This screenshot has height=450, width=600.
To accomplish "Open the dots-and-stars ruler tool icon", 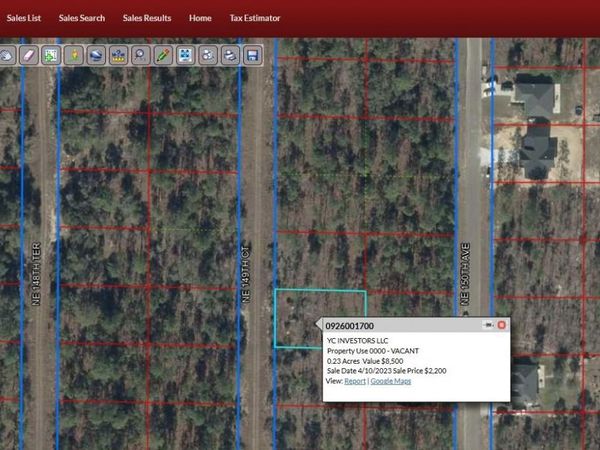I will click(118, 55).
